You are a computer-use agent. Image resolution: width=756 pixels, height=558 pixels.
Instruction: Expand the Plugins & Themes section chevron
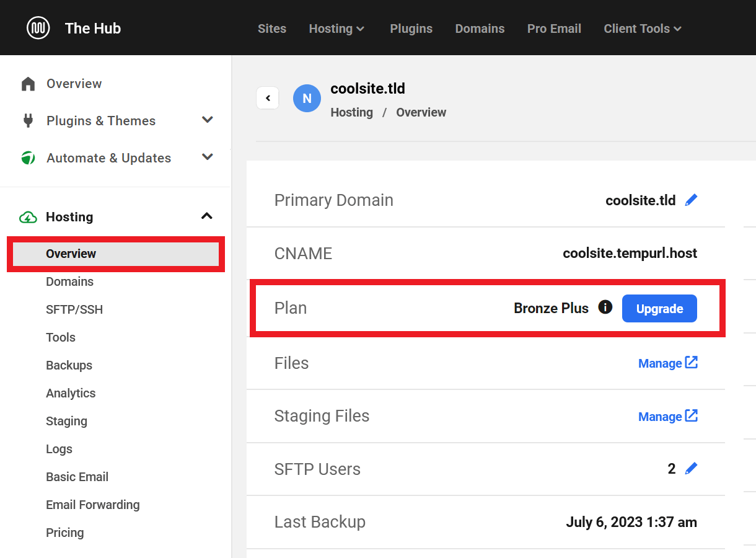click(x=208, y=120)
